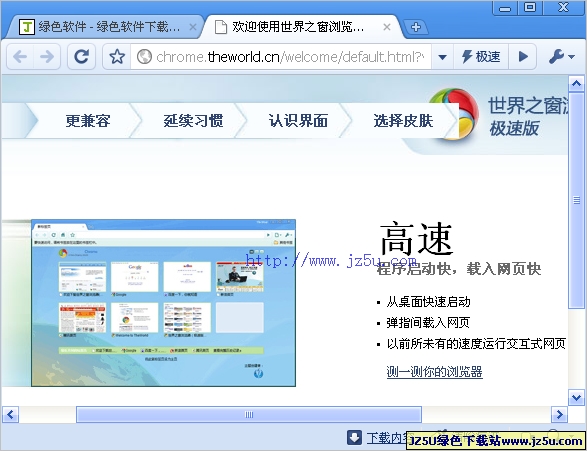Click the vertical scrollbar down arrow
The image size is (587, 451).
pos(576,397)
